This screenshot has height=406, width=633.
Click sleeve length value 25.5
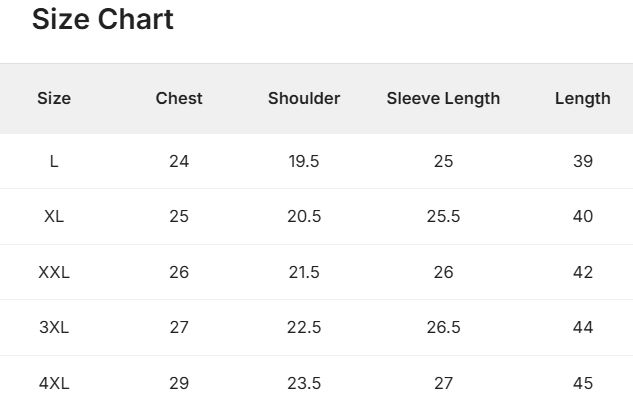click(443, 216)
